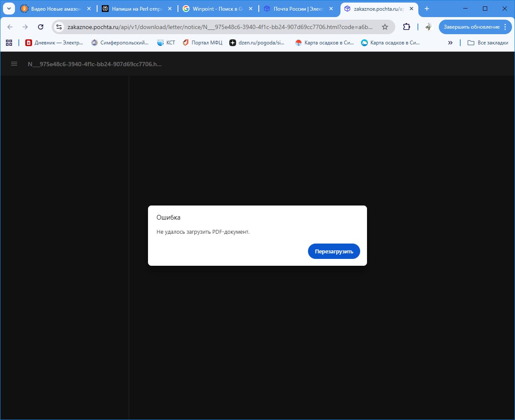Reload the page with the refresh icon
This screenshot has width=515, height=420.
[41, 27]
